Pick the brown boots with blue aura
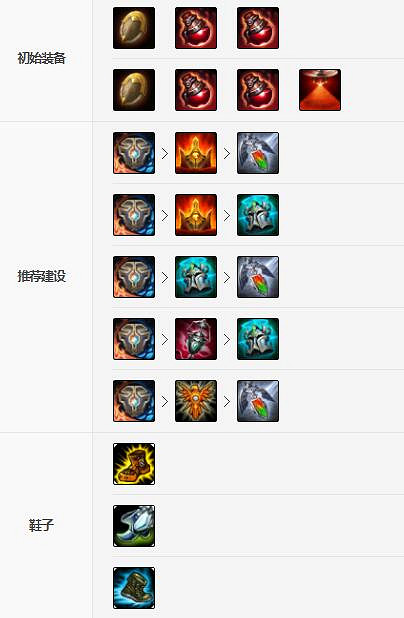The height and width of the screenshot is (618, 404). [134, 588]
